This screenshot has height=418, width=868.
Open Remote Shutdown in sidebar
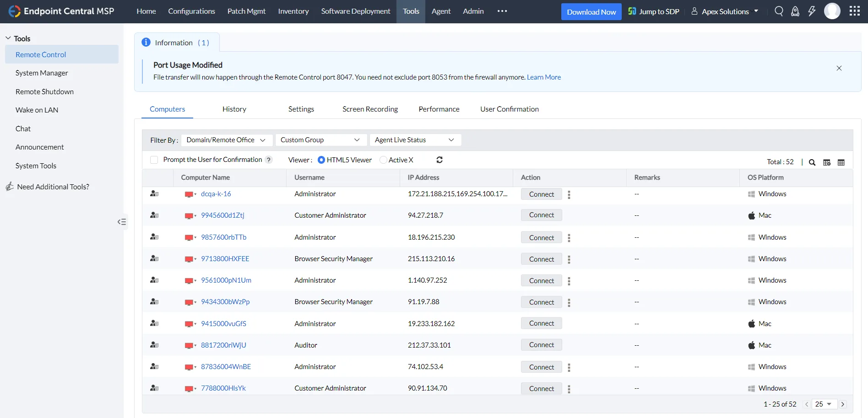(44, 91)
